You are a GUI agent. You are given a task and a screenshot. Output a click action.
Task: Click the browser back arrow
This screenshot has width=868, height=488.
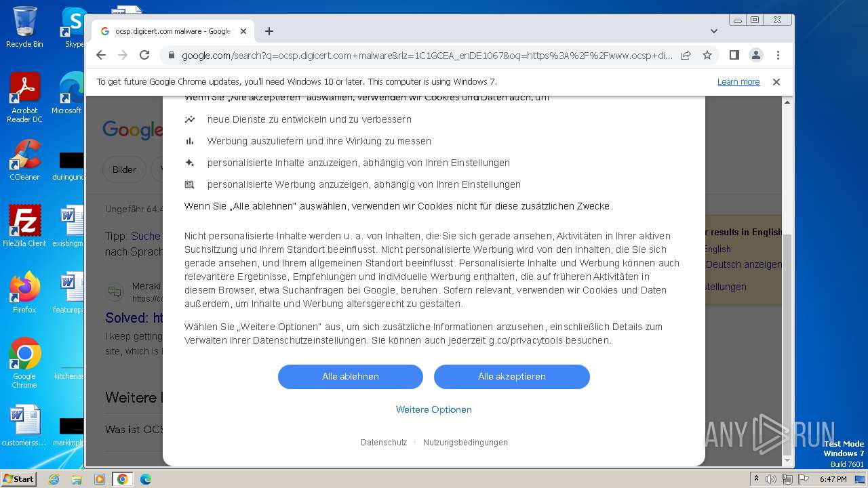(x=101, y=55)
